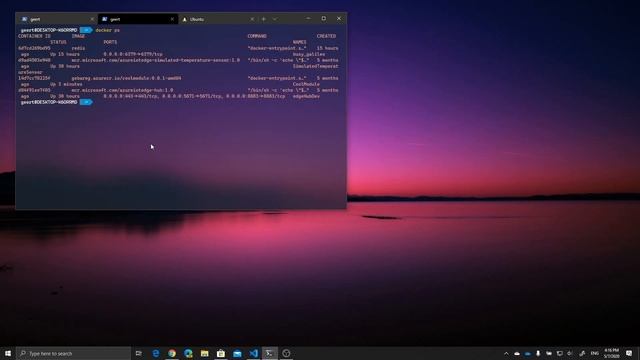Screen dimensions: 640x360
Task: Open the Action Center notifications icon
Action: pos(629,353)
